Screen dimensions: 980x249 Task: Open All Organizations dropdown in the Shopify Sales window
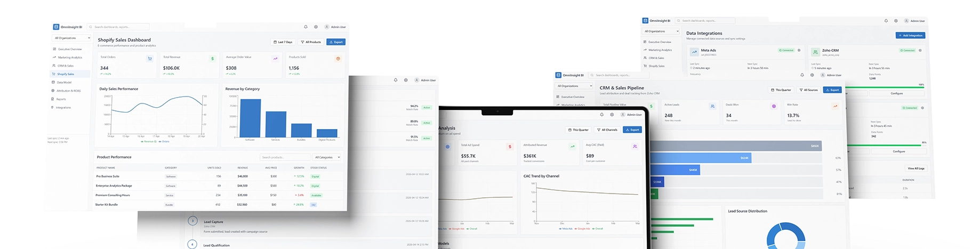(x=72, y=38)
